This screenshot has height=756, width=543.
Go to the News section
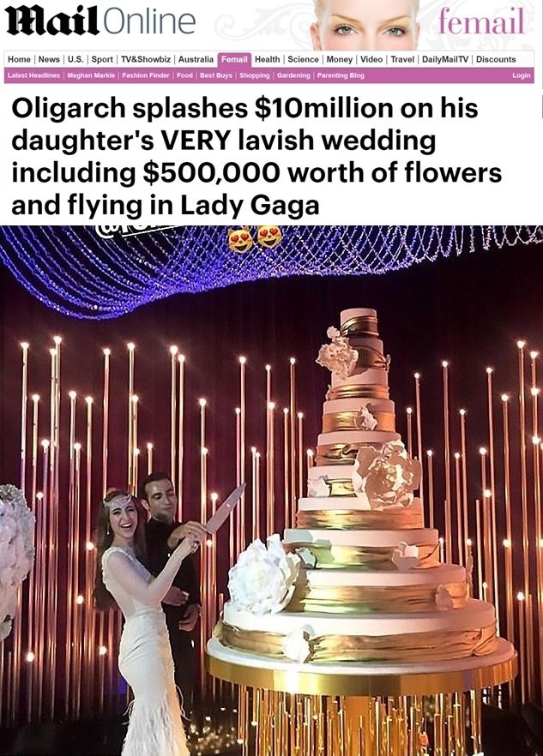point(49,59)
